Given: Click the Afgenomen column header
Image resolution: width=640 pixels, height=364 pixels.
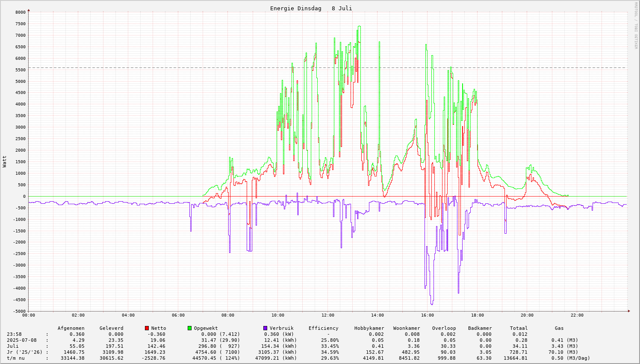Looking at the screenshot, I should [71, 328].
